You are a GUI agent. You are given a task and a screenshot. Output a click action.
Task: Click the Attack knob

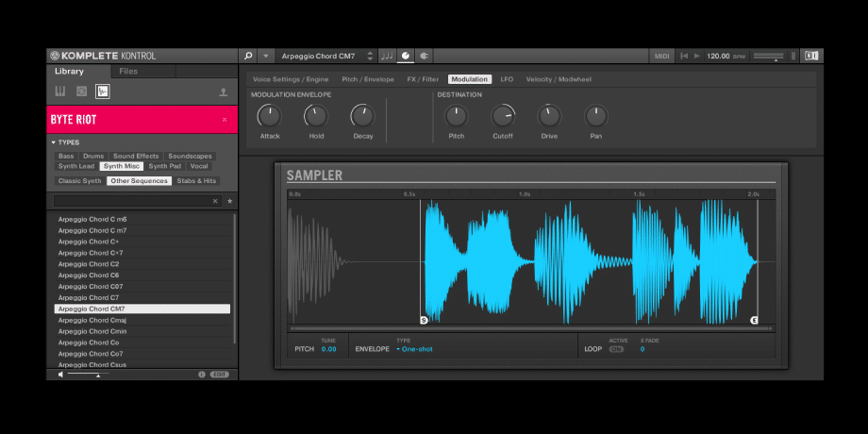click(270, 116)
